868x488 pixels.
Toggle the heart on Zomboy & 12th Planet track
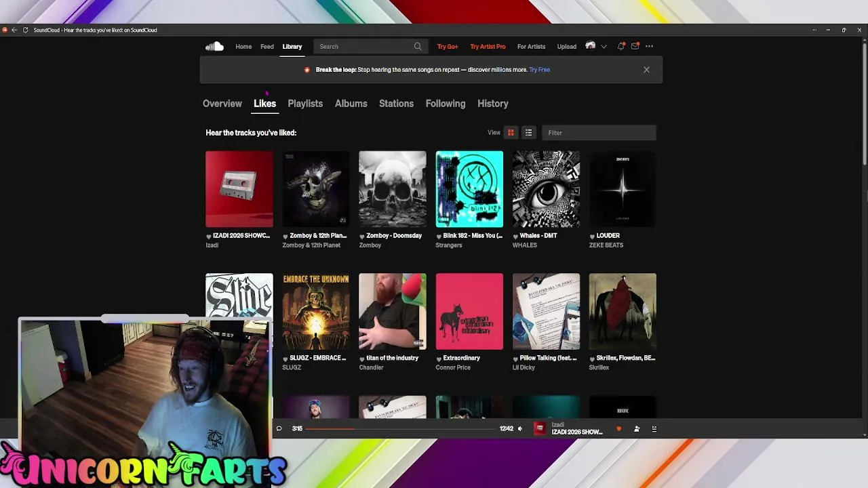coord(285,236)
